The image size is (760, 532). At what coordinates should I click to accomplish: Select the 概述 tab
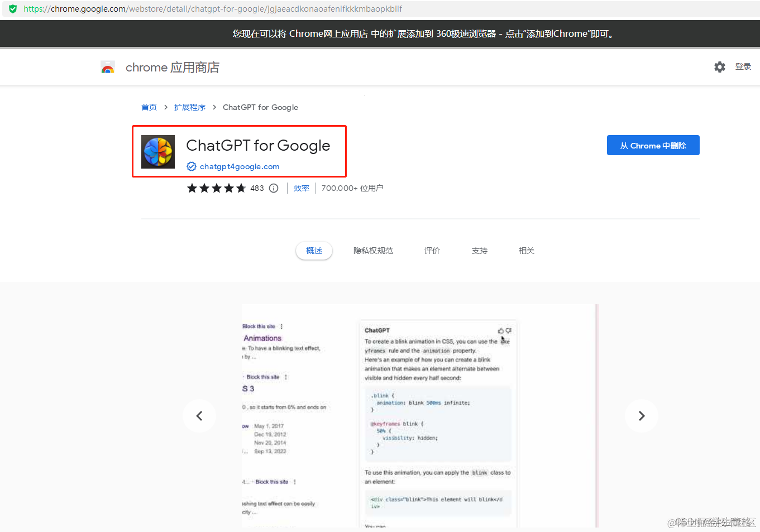click(x=314, y=251)
